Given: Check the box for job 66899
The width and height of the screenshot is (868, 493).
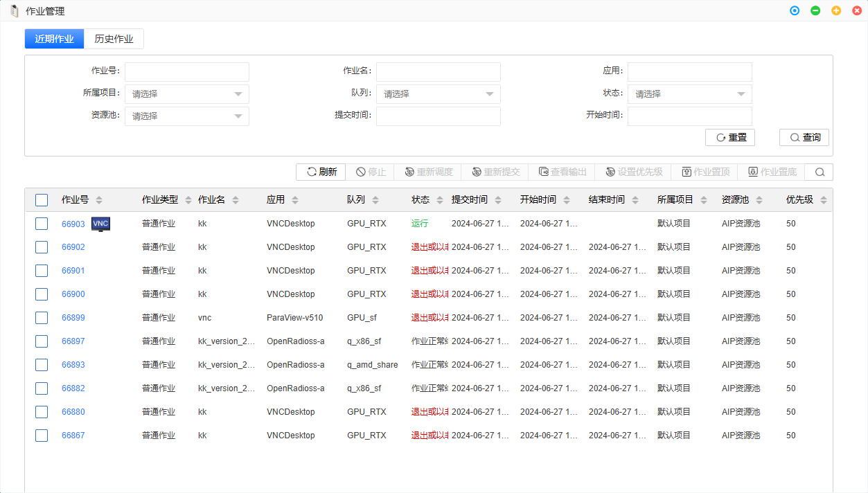Looking at the screenshot, I should [x=42, y=318].
